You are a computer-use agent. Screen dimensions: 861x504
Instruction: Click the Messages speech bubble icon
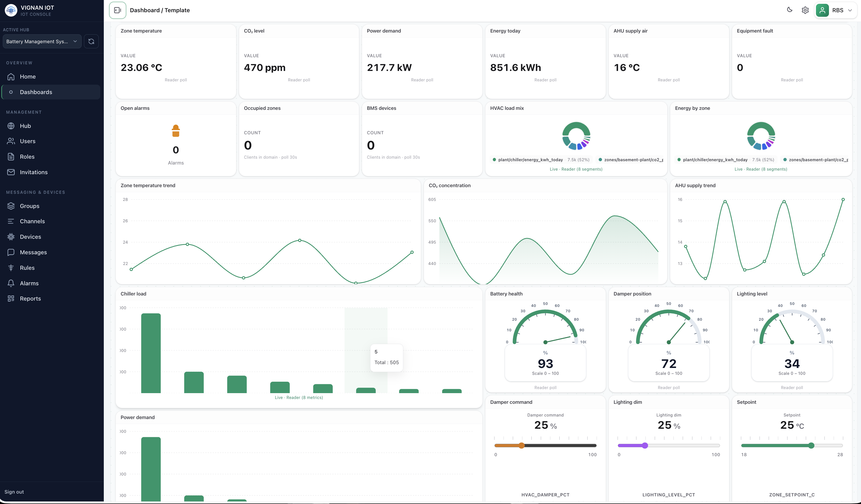11,252
